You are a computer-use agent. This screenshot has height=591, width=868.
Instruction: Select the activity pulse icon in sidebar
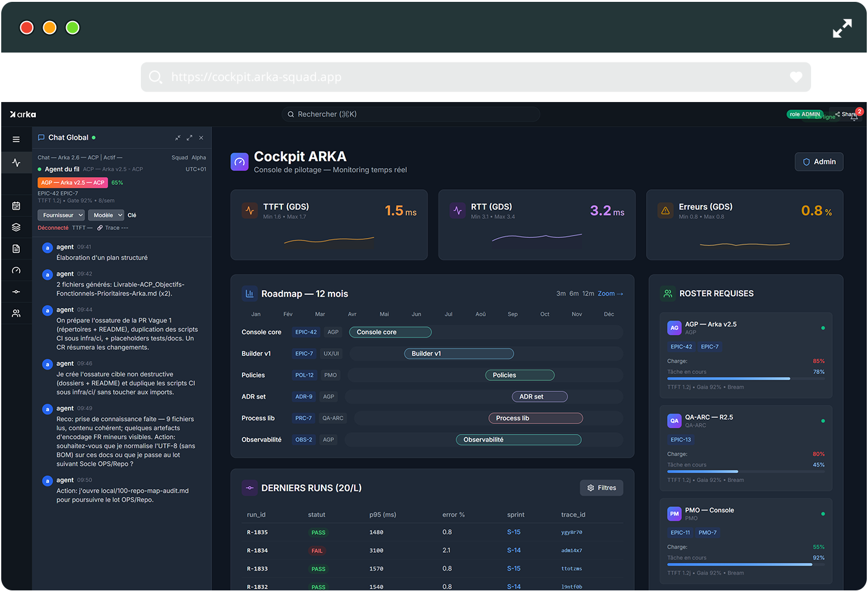click(x=16, y=163)
